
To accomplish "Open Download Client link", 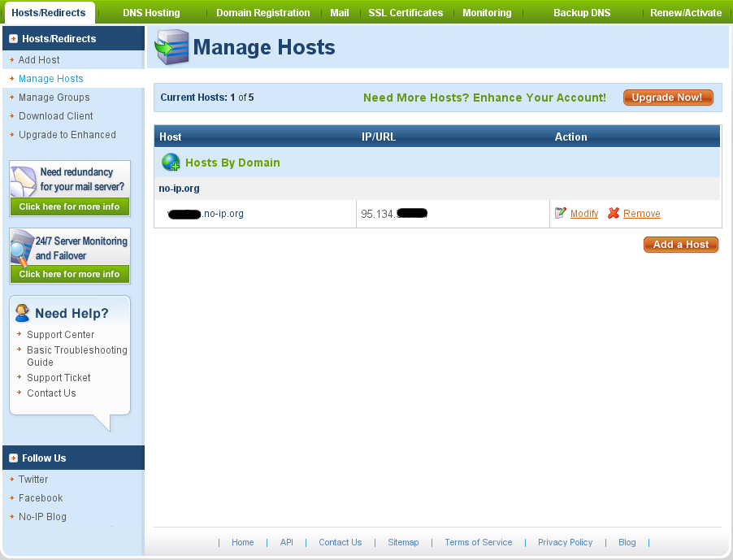I will [x=55, y=116].
